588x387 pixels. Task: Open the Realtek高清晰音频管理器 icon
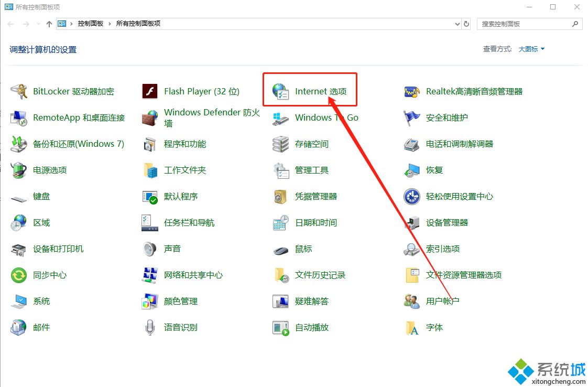coord(411,92)
